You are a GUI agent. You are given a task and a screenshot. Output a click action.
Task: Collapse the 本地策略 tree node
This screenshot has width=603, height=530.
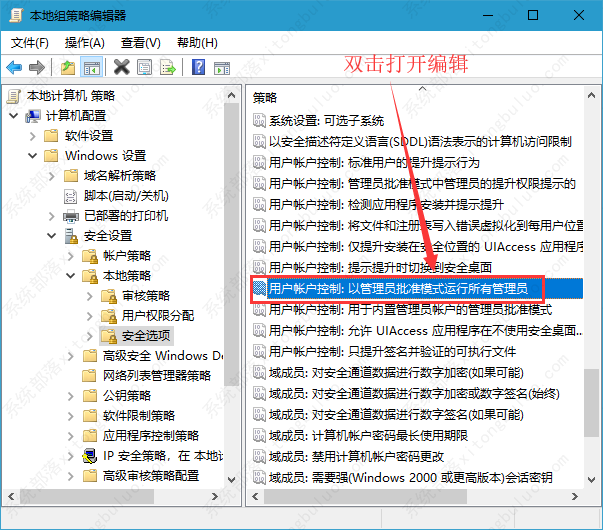[x=71, y=276]
